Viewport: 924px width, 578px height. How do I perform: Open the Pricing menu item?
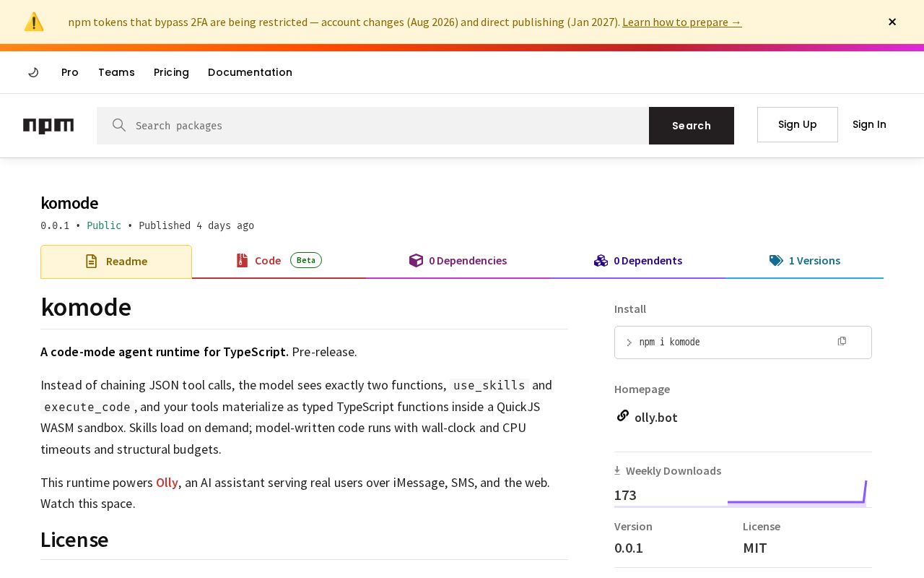pyautogui.click(x=171, y=72)
